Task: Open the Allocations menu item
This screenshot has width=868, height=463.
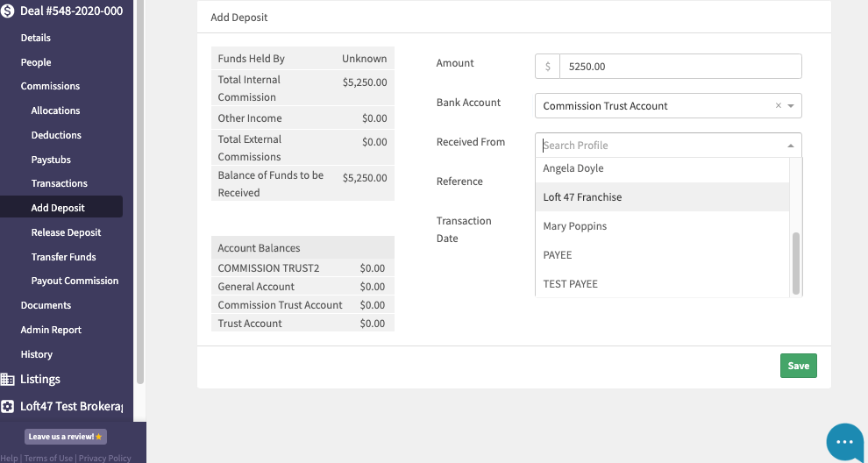Action: click(x=55, y=110)
